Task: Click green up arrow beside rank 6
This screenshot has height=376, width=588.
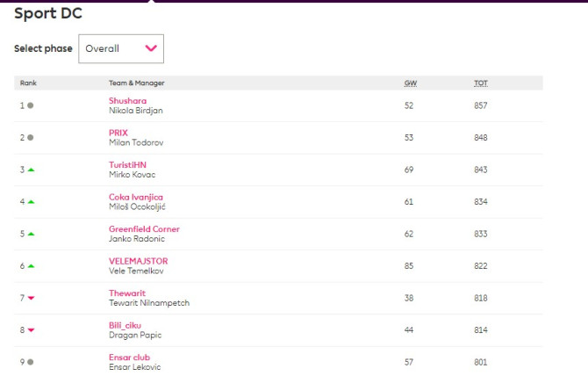Action: tap(31, 266)
